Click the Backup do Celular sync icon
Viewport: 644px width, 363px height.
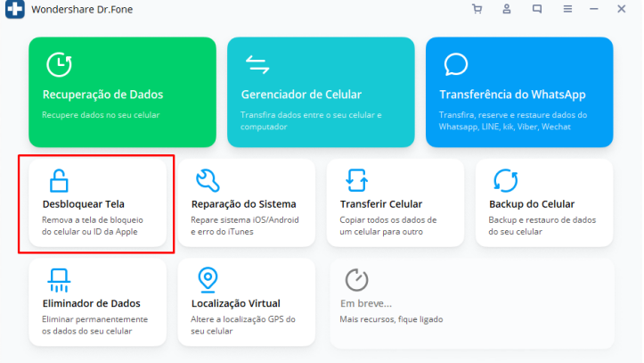tap(506, 180)
